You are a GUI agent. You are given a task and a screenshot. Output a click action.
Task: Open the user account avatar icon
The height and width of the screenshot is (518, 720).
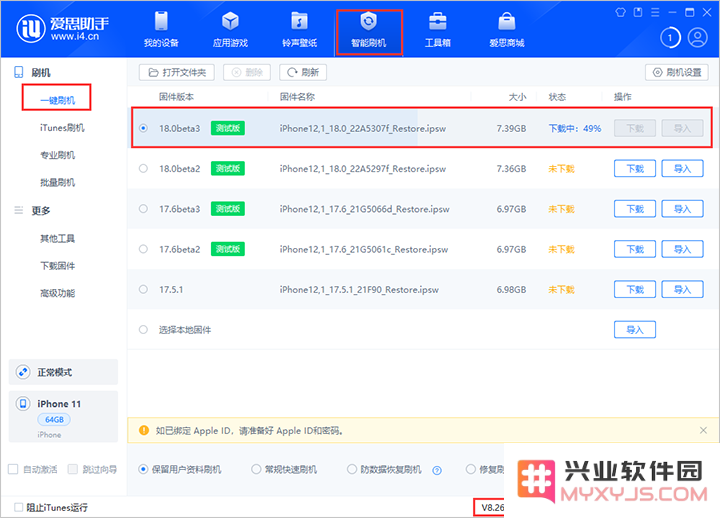tap(698, 38)
